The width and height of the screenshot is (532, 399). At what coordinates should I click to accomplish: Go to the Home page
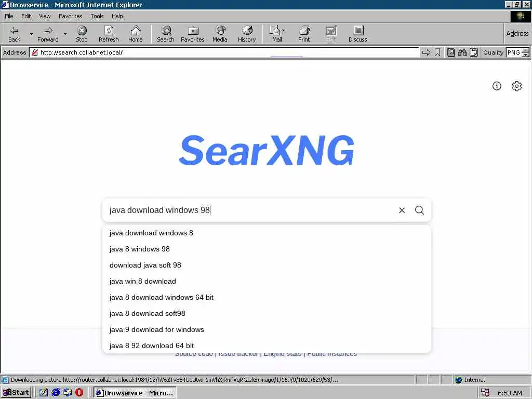point(136,34)
